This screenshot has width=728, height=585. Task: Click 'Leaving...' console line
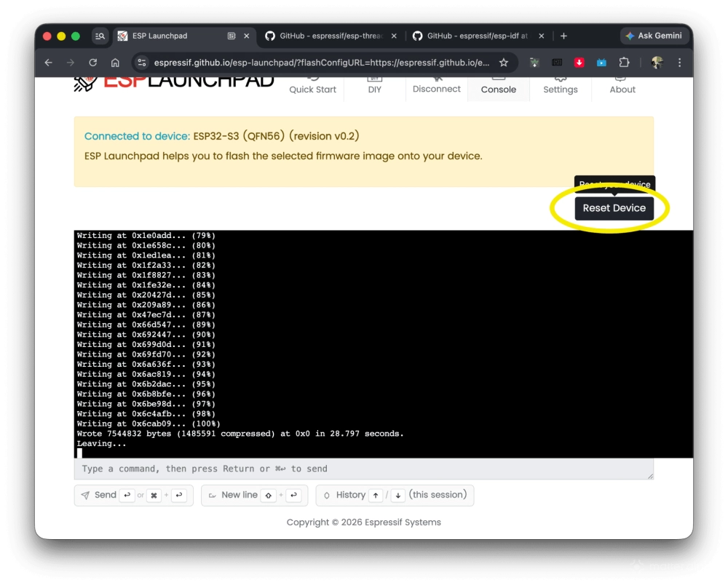tap(101, 444)
